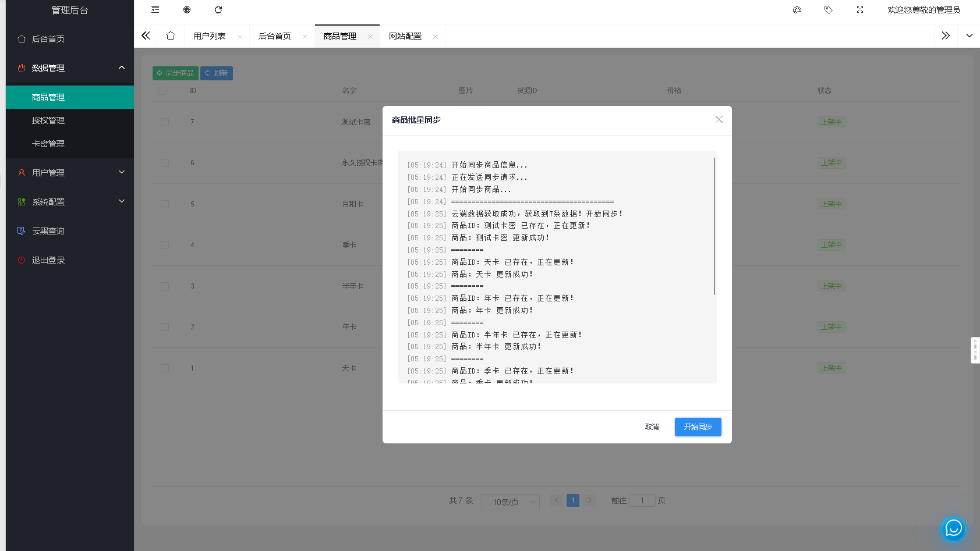
Task: Open the 10条/页 page size dropdown
Action: [x=510, y=501]
